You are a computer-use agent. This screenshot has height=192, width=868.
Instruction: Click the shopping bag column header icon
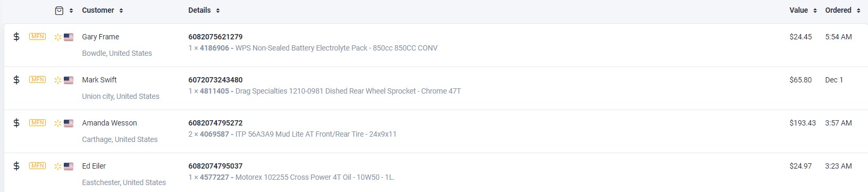coord(60,11)
